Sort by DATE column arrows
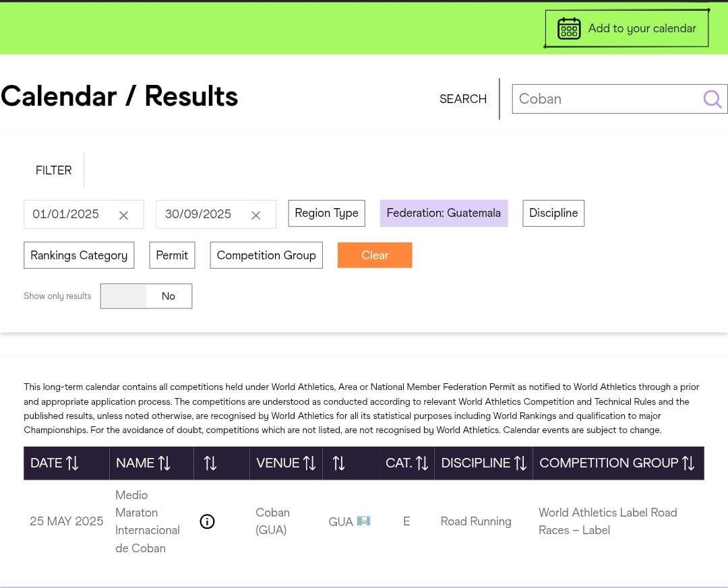Screen dimensions: 728x588 coord(72,463)
